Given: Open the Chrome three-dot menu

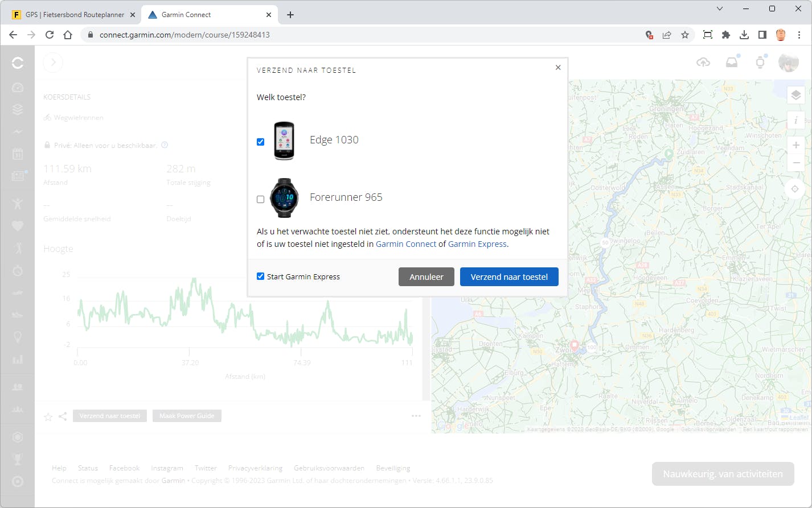Looking at the screenshot, I should pos(799,35).
